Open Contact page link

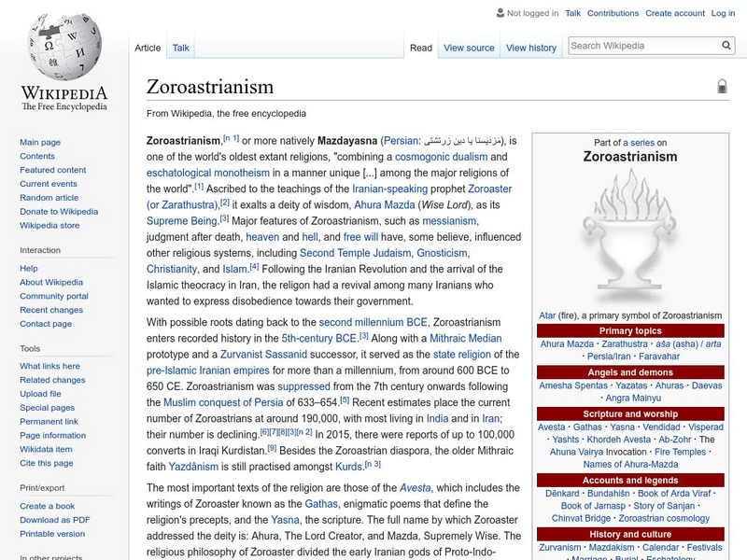pos(46,323)
